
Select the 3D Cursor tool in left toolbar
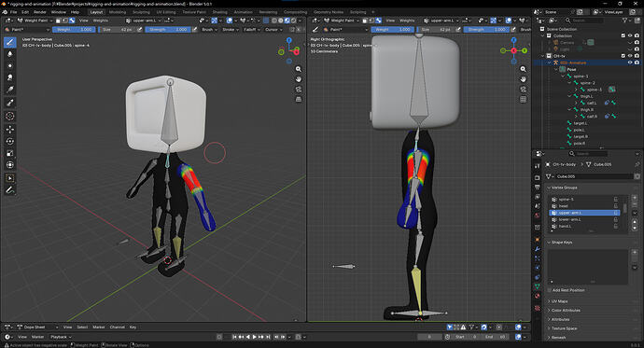pos(10,116)
